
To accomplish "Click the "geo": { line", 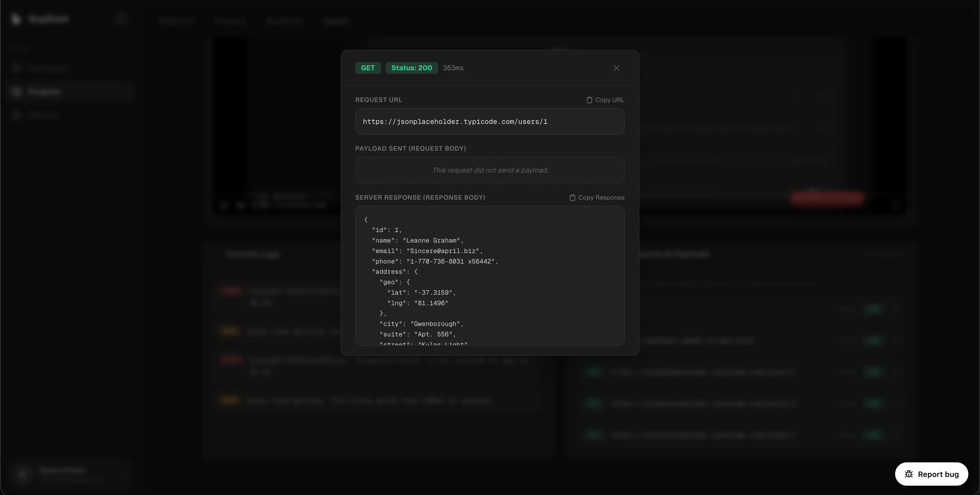I will pyautogui.click(x=395, y=282).
